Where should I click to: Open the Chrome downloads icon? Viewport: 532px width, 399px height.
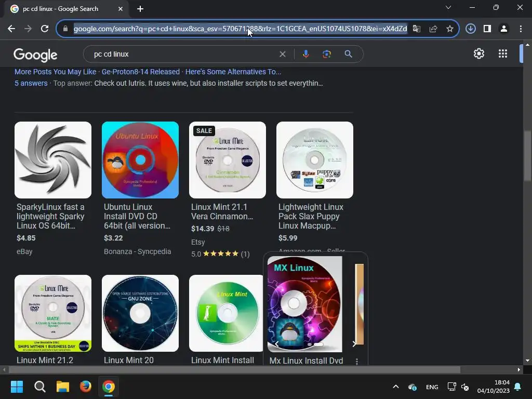tap(471, 29)
